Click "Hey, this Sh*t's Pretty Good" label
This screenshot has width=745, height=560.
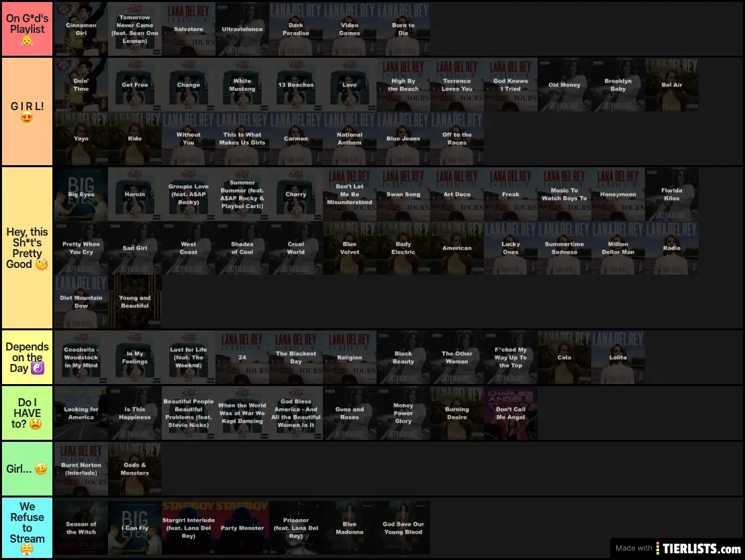coord(27,248)
